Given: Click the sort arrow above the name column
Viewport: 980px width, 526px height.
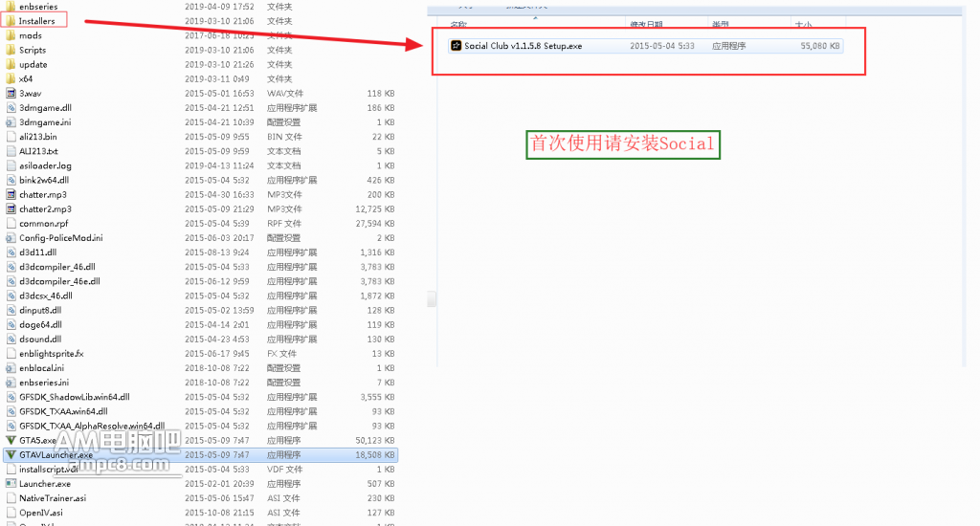Looking at the screenshot, I should [535, 18].
